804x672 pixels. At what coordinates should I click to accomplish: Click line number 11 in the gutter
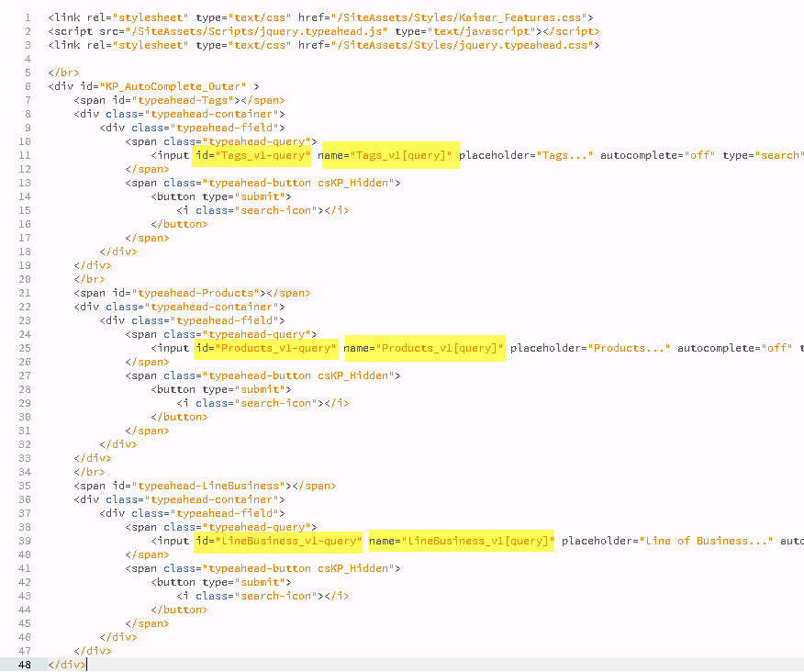tap(25, 155)
